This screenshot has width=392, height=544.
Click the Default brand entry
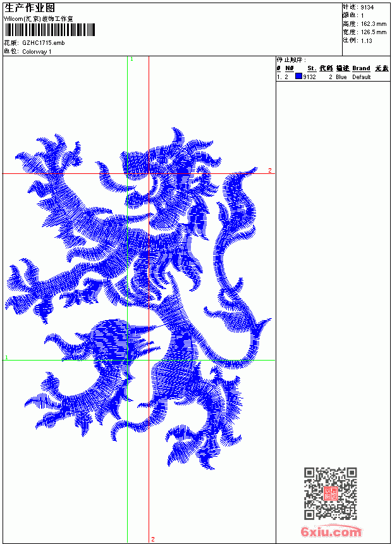pos(362,77)
